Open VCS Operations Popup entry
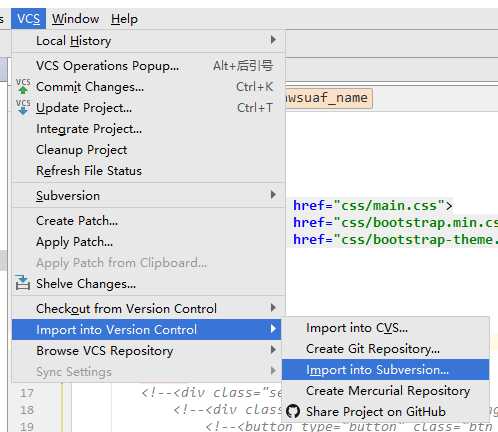 point(148,66)
